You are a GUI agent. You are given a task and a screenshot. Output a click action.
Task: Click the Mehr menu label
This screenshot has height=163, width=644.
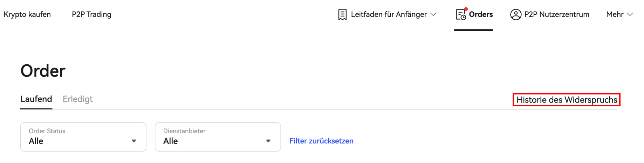point(615,14)
